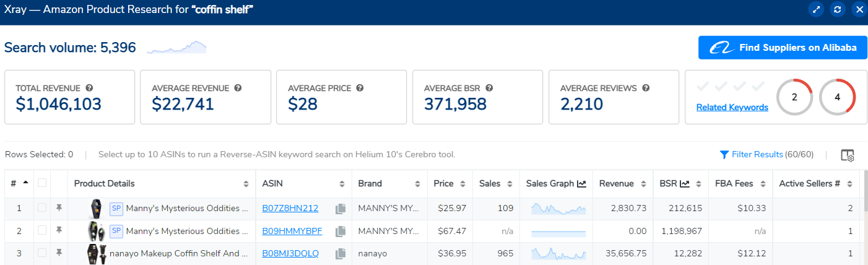Viewport: 868px width, 265px height.
Task: Toggle the select-all checkbox in table header
Action: click(42, 183)
